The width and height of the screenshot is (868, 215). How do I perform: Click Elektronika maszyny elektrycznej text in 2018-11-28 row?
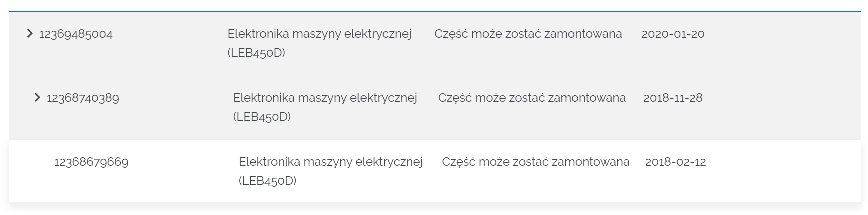[325, 98]
